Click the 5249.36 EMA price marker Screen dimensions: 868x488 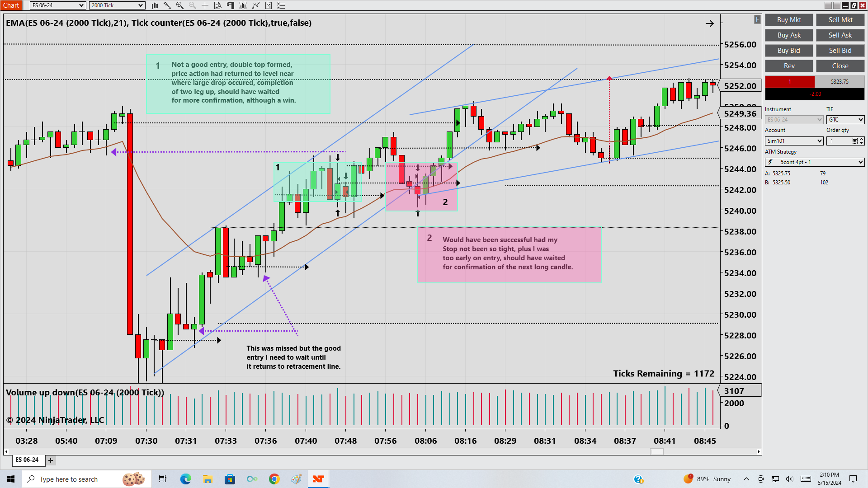tap(740, 114)
